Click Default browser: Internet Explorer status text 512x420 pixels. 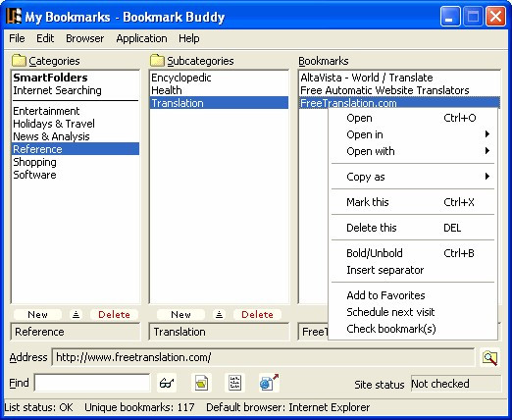(288, 407)
